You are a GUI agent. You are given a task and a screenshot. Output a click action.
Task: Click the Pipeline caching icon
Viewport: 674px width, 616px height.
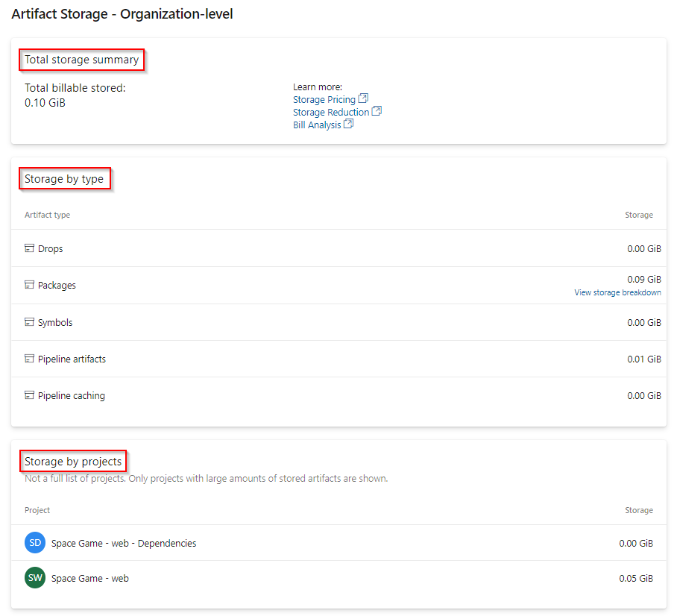(29, 395)
